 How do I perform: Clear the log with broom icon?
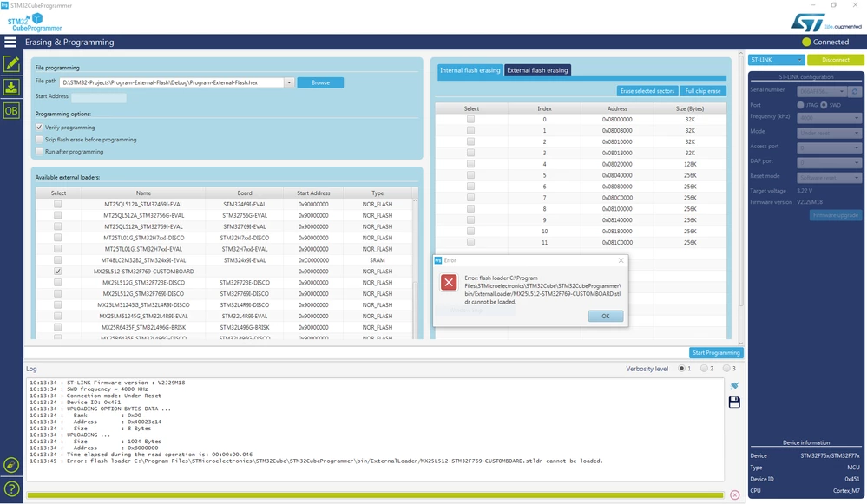pyautogui.click(x=734, y=386)
